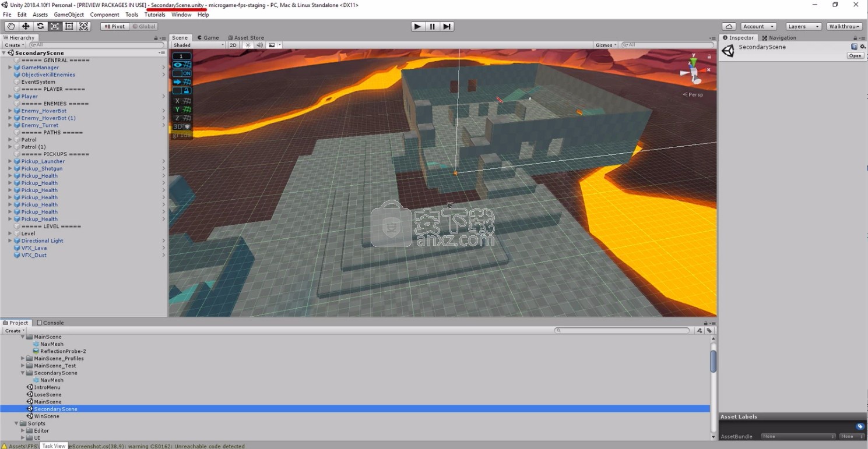Toggle ProGrids grid visibility eye
This screenshot has width=868, height=449.
181,65
